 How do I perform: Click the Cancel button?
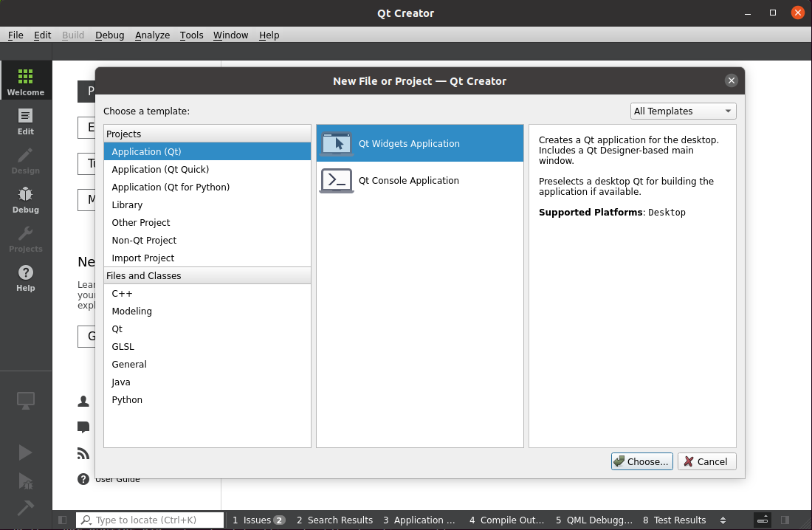pyautogui.click(x=707, y=461)
